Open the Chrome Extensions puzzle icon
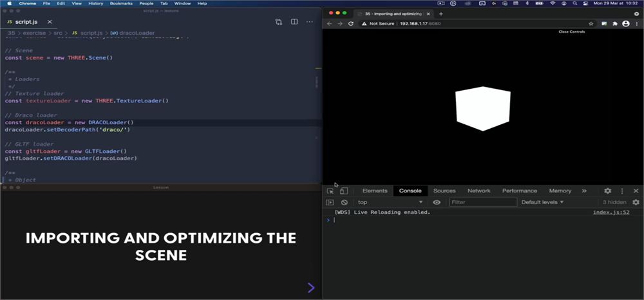 click(x=615, y=24)
